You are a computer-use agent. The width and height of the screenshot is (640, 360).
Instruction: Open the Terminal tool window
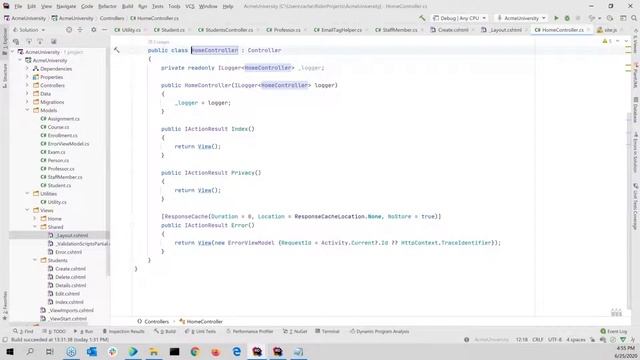click(x=327, y=331)
